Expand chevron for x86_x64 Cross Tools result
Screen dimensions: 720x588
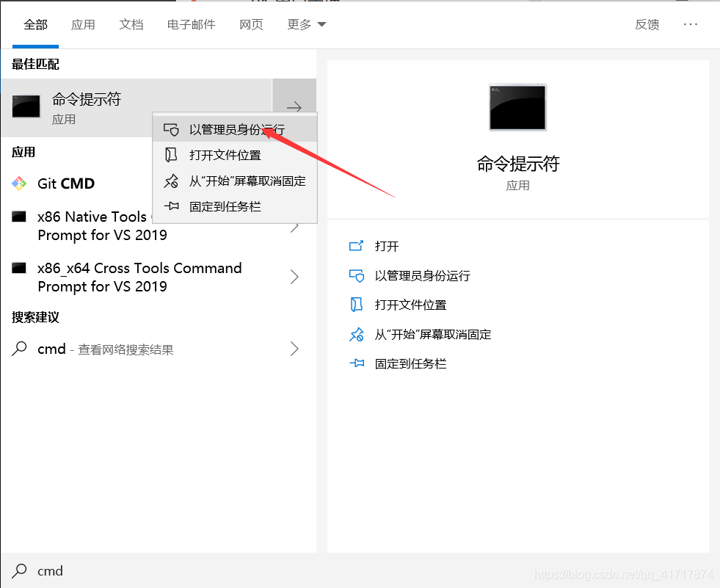pyautogui.click(x=295, y=277)
